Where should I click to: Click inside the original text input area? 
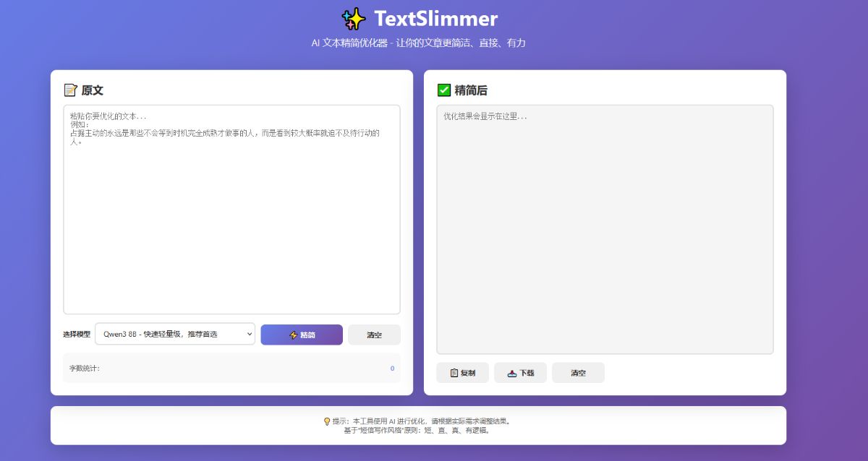click(x=231, y=210)
